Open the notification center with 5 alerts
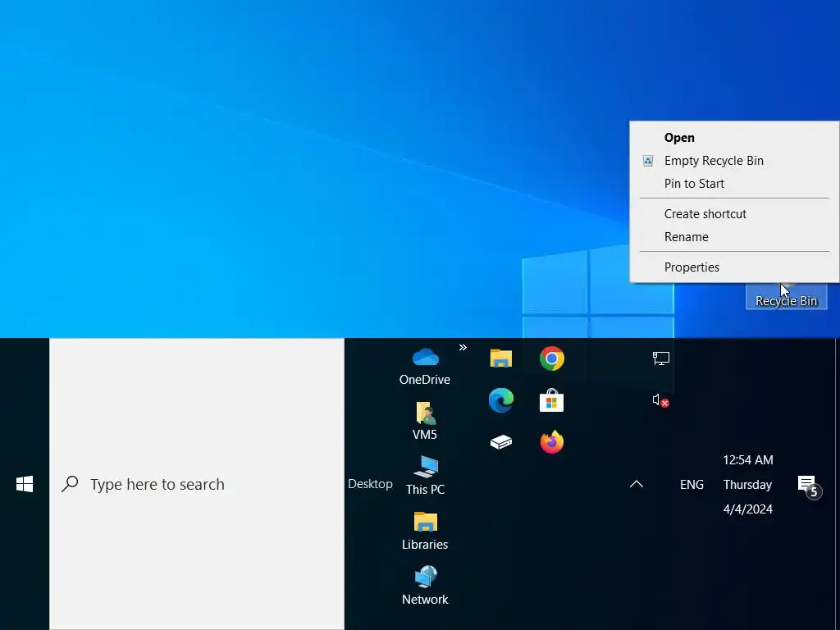Image resolution: width=840 pixels, height=630 pixels. point(809,486)
